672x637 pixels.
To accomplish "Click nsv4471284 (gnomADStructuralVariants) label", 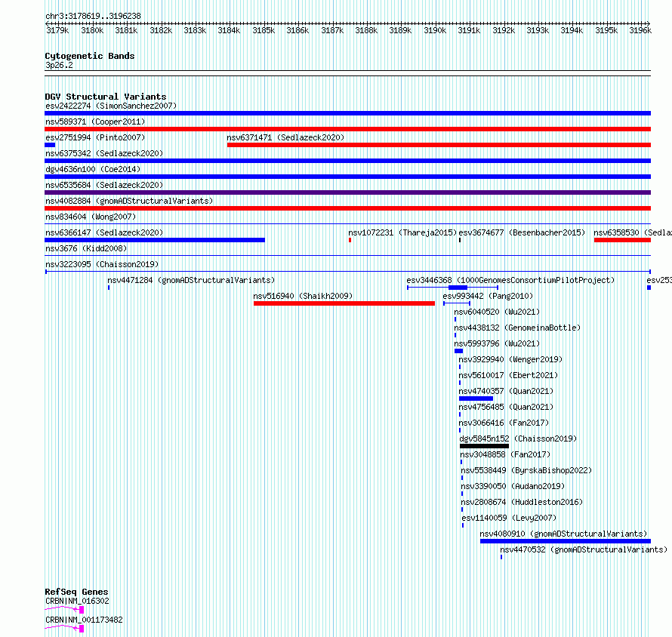I will tap(191, 280).
